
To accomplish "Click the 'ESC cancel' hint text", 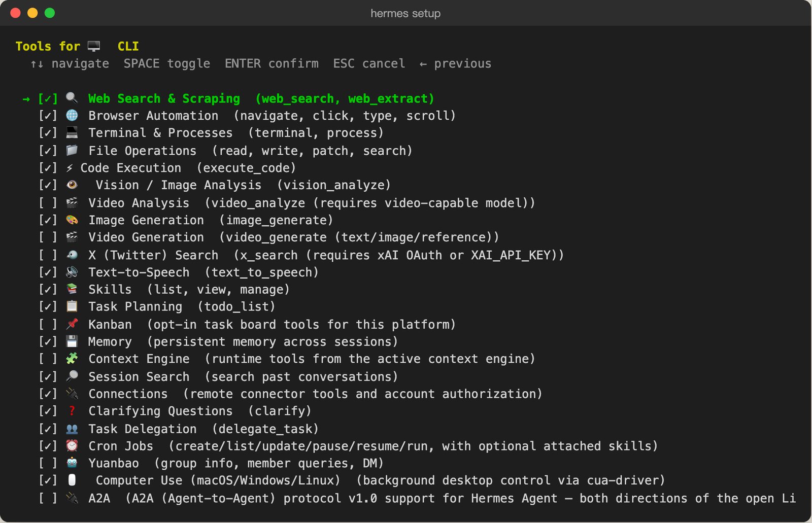I will (369, 64).
